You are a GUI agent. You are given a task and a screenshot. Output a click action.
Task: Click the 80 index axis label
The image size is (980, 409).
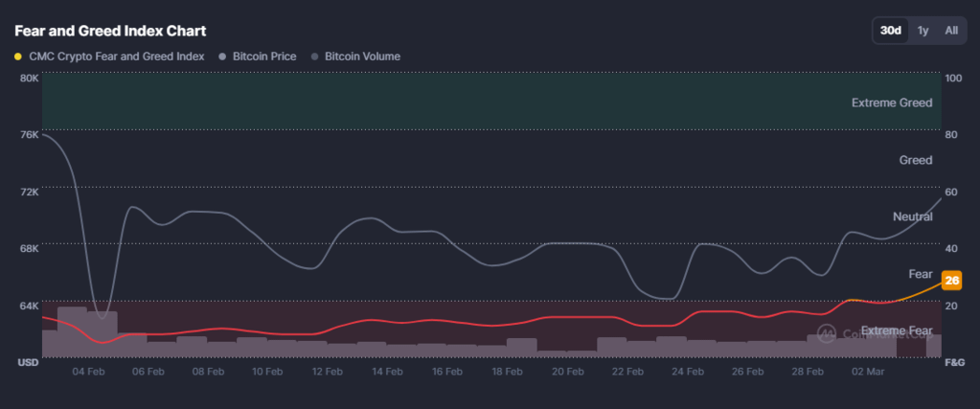[x=951, y=135]
